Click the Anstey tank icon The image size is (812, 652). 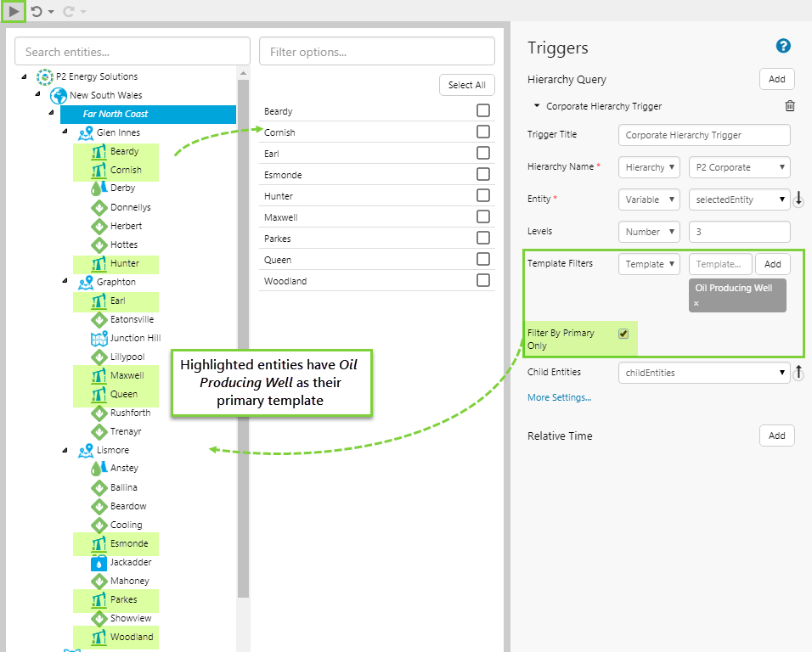click(99, 469)
